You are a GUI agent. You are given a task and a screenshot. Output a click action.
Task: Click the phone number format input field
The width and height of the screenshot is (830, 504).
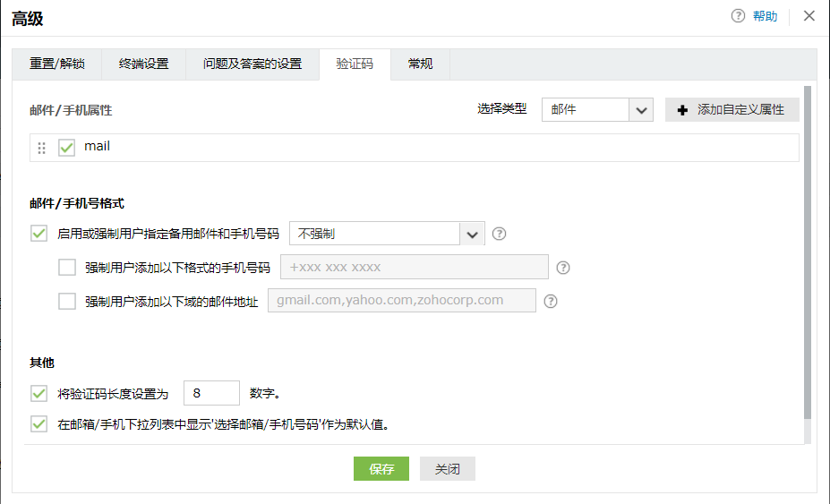414,267
